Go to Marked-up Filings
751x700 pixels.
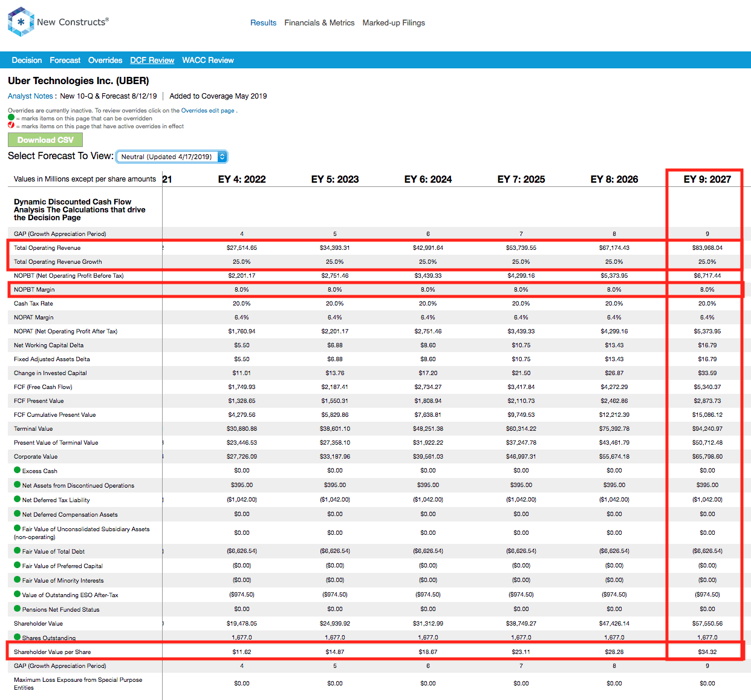pos(394,23)
